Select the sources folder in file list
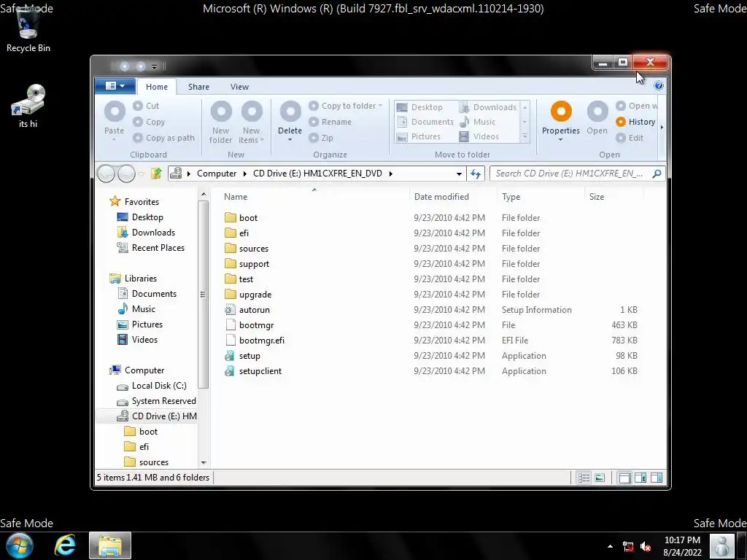747x560 pixels. tap(253, 249)
